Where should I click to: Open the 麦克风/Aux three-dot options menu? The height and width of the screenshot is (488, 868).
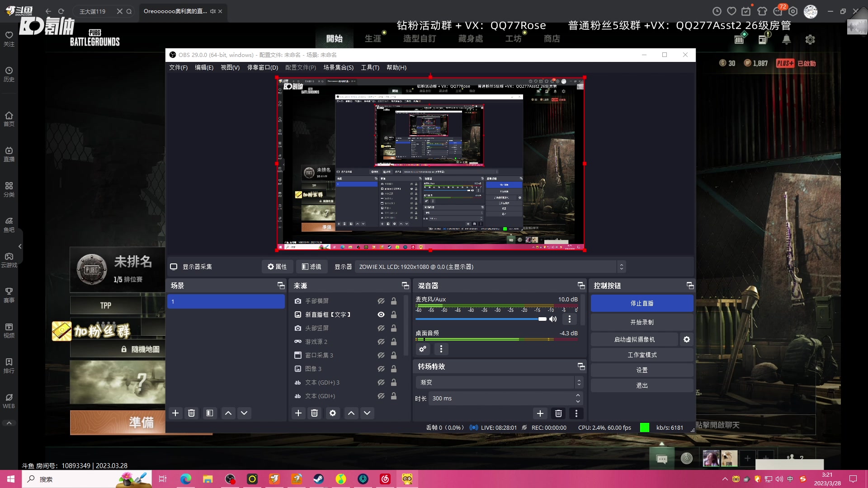point(570,319)
